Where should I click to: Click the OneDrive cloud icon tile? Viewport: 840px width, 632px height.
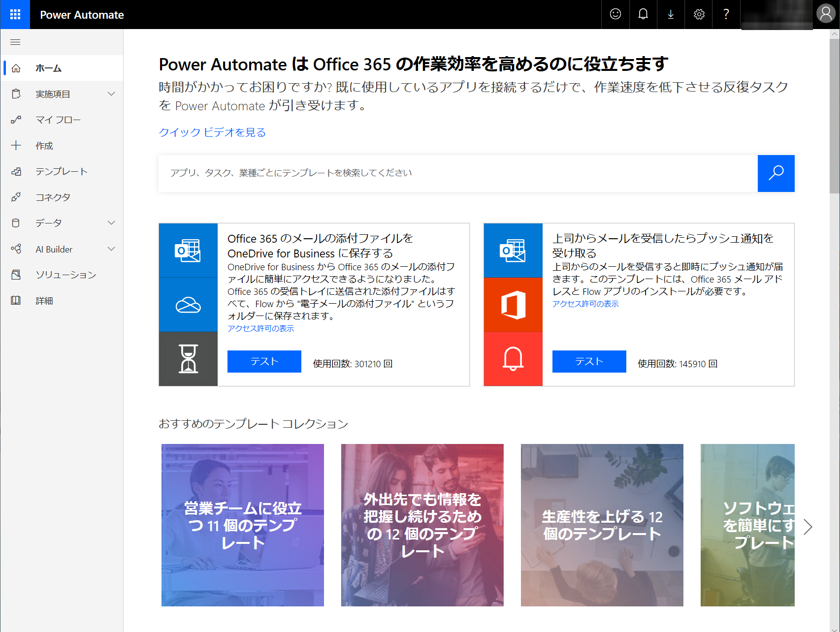click(188, 305)
